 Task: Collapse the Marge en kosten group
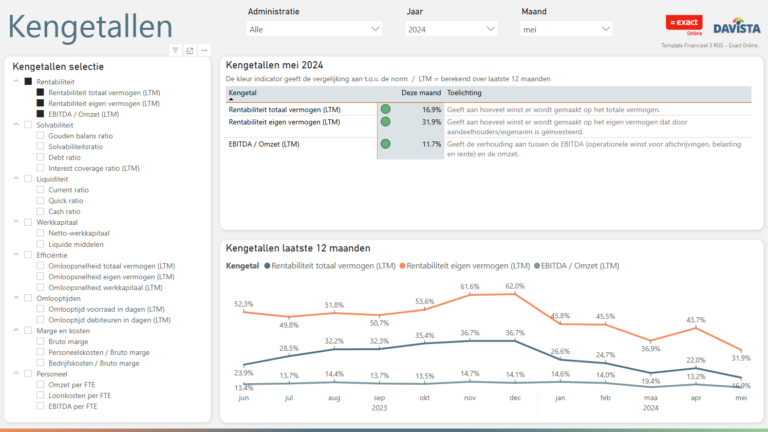click(16, 330)
